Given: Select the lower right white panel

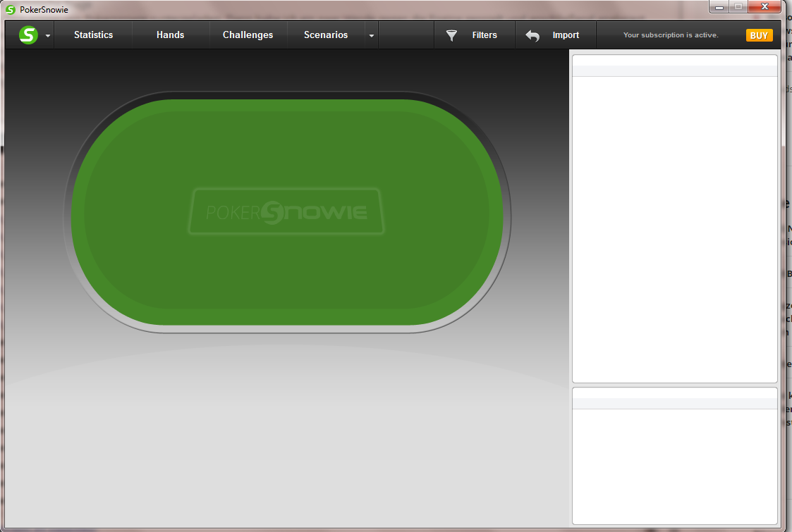Looking at the screenshot, I should point(674,457).
